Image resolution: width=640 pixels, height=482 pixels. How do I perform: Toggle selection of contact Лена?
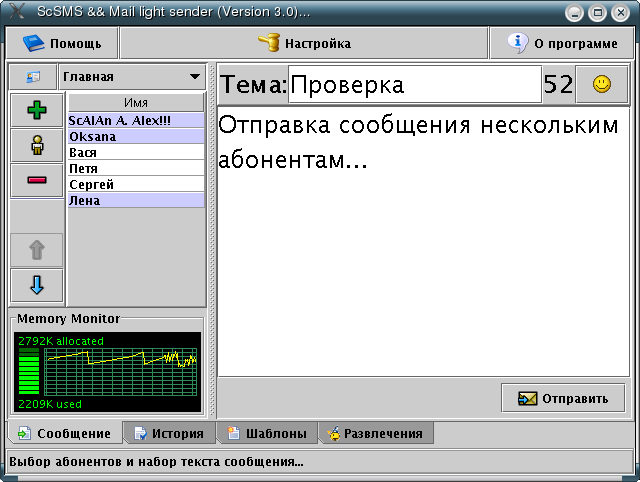pyautogui.click(x=135, y=200)
